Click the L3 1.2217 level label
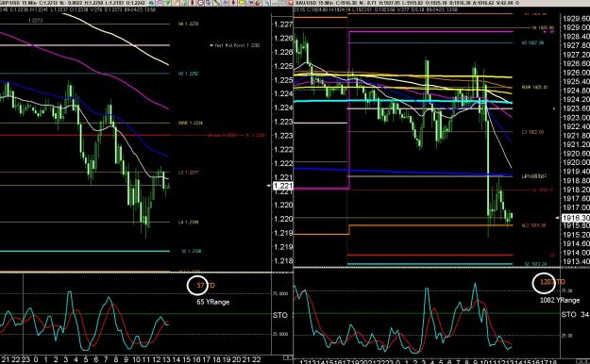Screen dimensions: 590x364 pyautogui.click(x=188, y=173)
